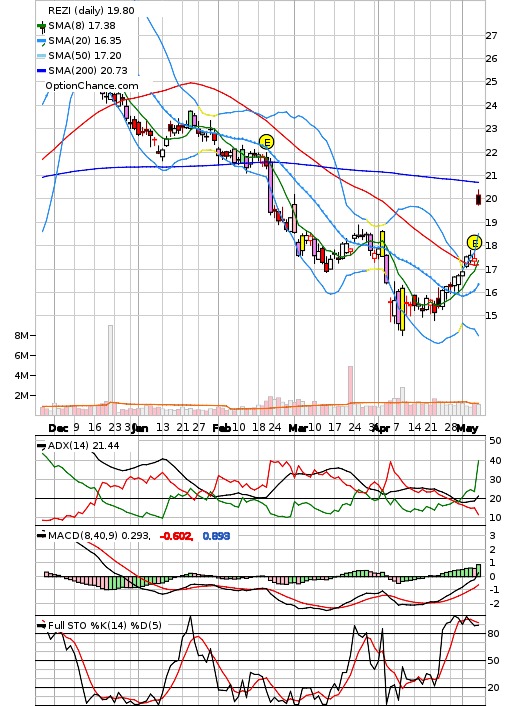
Task: Select the earnings marker E near May
Action: 474,243
